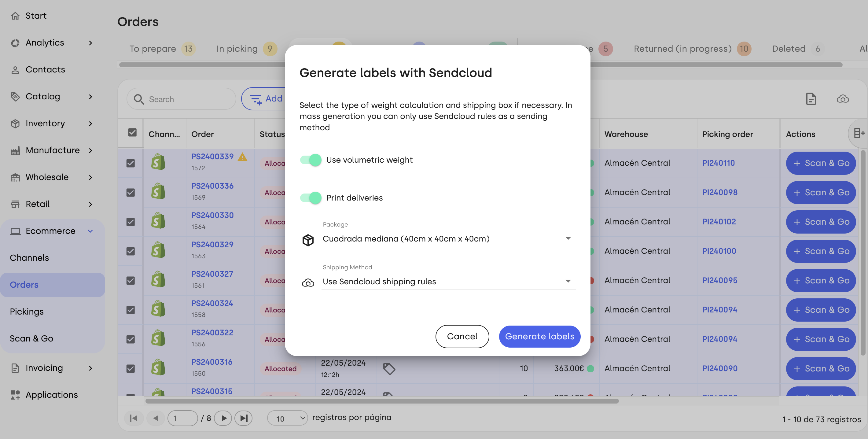Image resolution: width=868 pixels, height=439 pixels.
Task: Click the page number input field
Action: [x=182, y=418]
